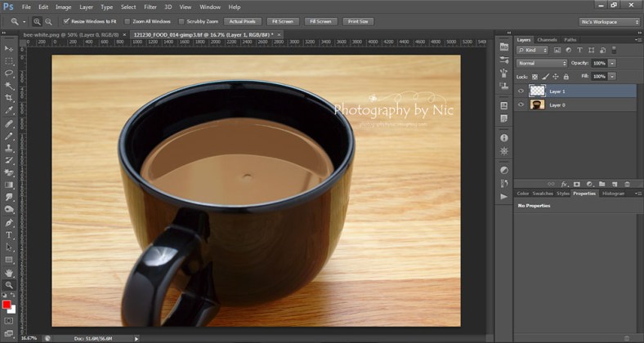Click the Zoom In magnifier icon

pyautogui.click(x=38, y=21)
